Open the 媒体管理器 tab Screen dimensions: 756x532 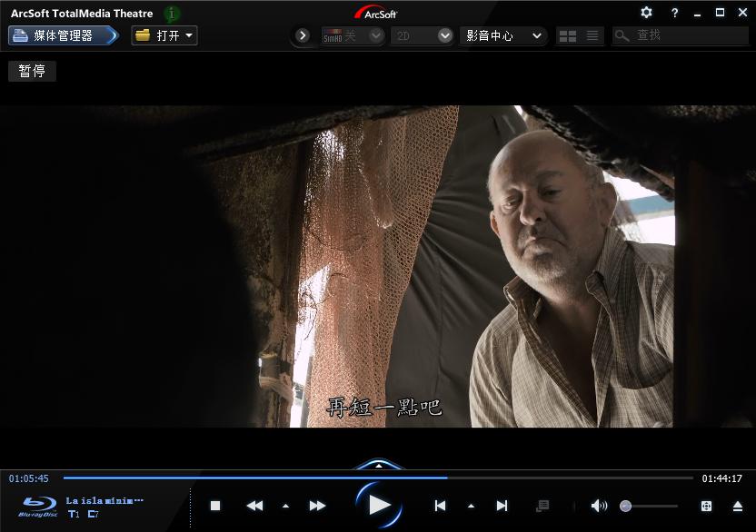coord(64,35)
